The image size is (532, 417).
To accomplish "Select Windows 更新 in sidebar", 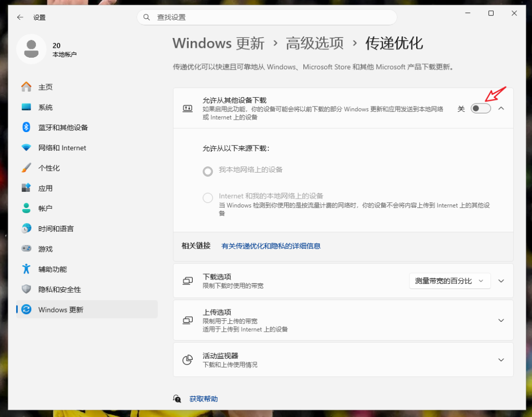I will [x=87, y=309].
